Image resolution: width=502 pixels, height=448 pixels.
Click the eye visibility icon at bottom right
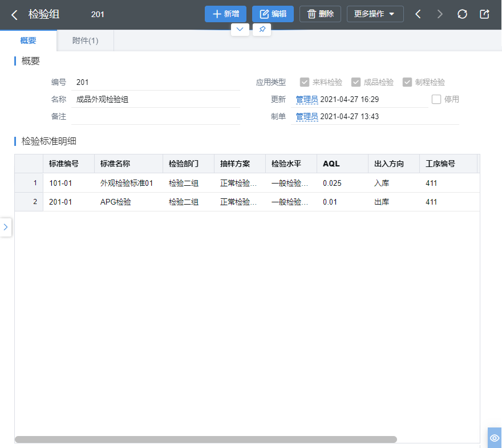(495, 438)
